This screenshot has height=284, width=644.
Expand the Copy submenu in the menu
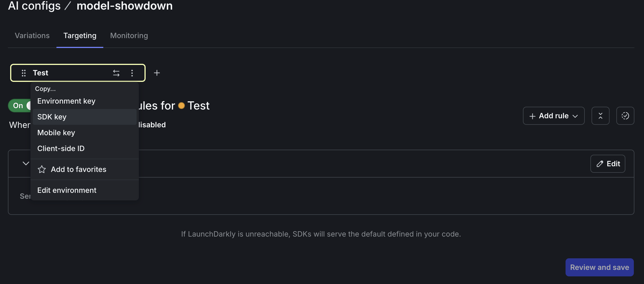point(45,89)
